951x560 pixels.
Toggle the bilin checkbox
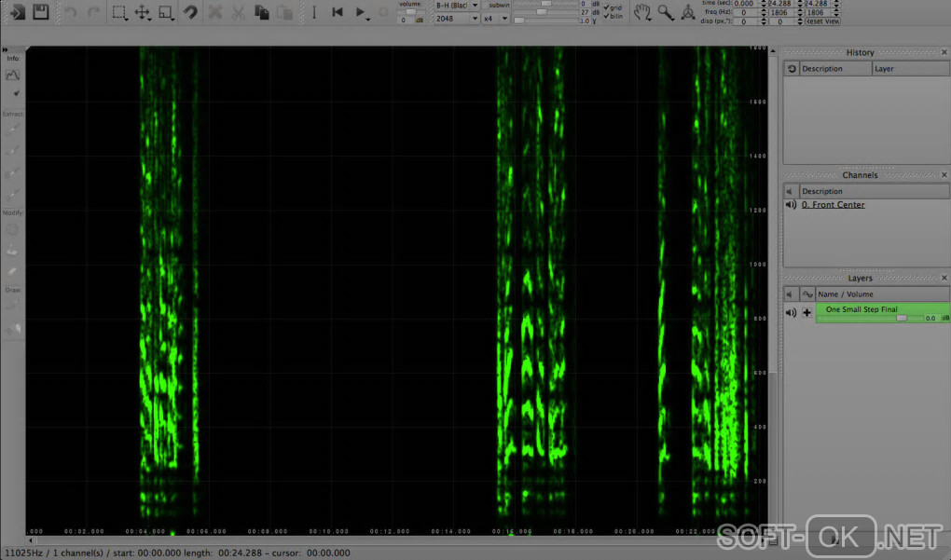coord(606,17)
